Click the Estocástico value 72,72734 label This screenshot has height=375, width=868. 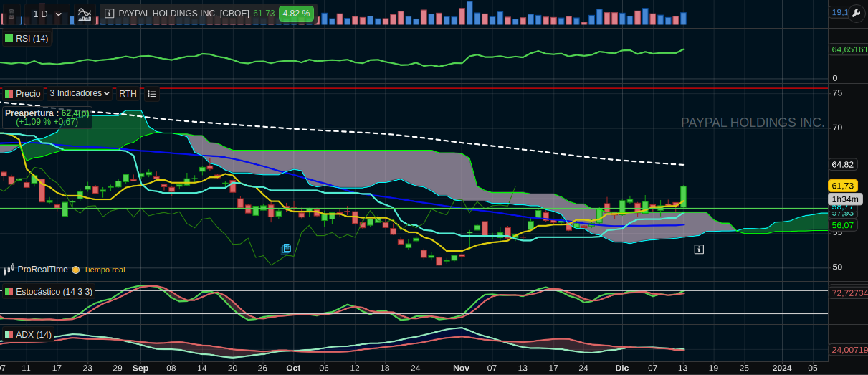(849, 293)
